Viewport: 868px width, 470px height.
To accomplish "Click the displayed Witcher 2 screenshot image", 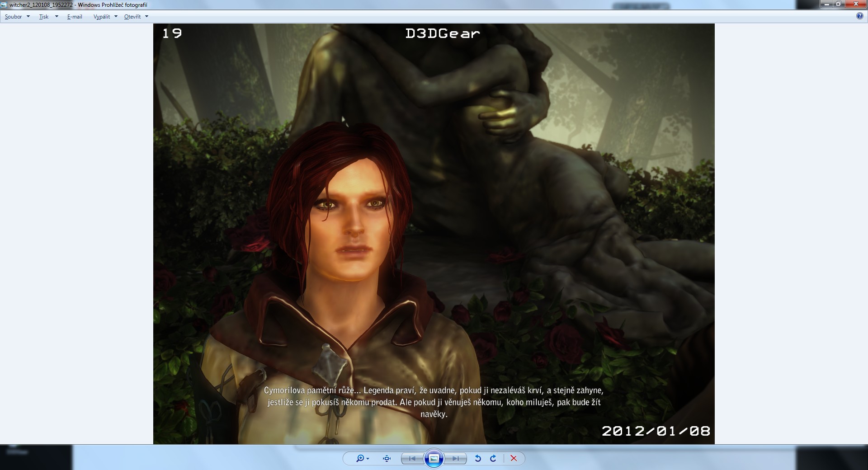I will (x=434, y=234).
